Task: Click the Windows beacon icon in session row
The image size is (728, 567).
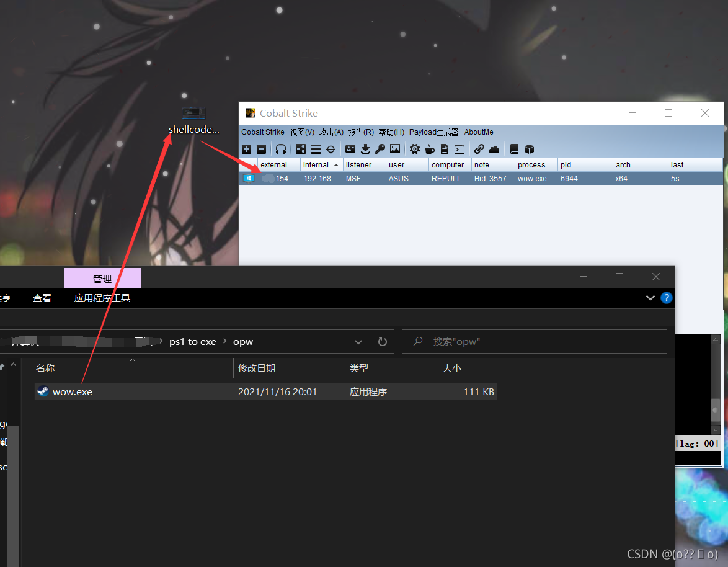Action: pyautogui.click(x=249, y=178)
